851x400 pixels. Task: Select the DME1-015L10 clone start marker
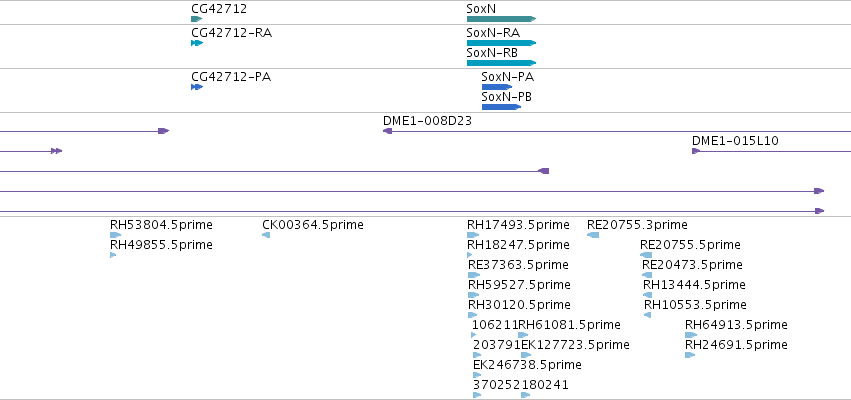coord(696,151)
